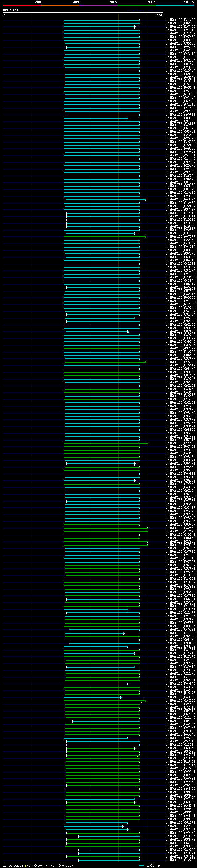Image resolution: width=197 pixels, height=868 pixels.
Task: Select the UniRef100_P07180 label
Action: coord(180,91)
